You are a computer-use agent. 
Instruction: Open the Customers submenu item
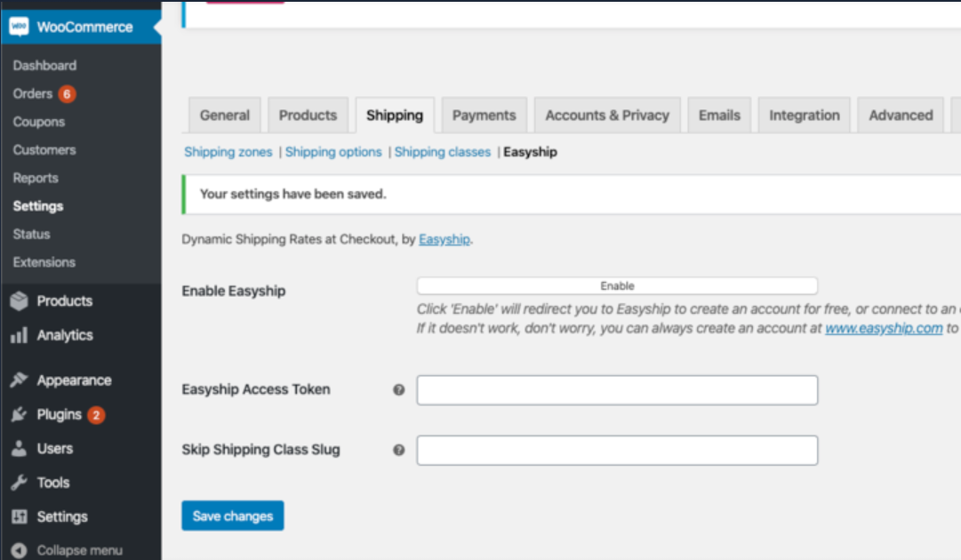click(x=44, y=149)
